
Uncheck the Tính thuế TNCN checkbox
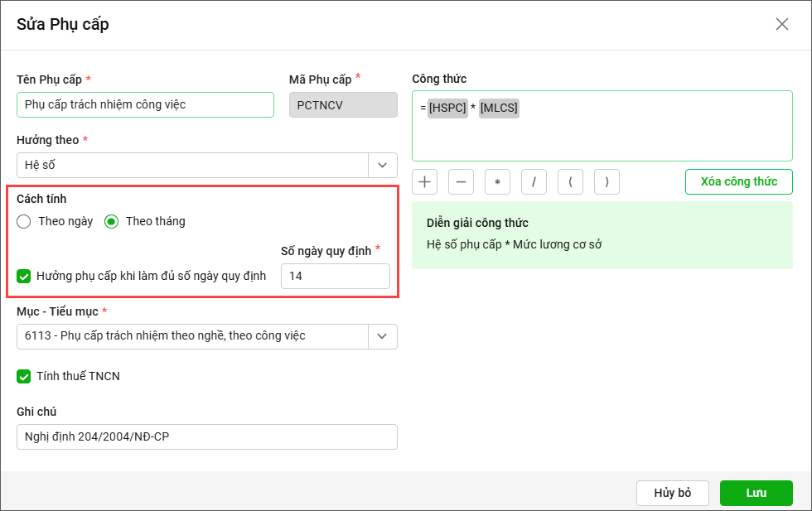point(24,376)
